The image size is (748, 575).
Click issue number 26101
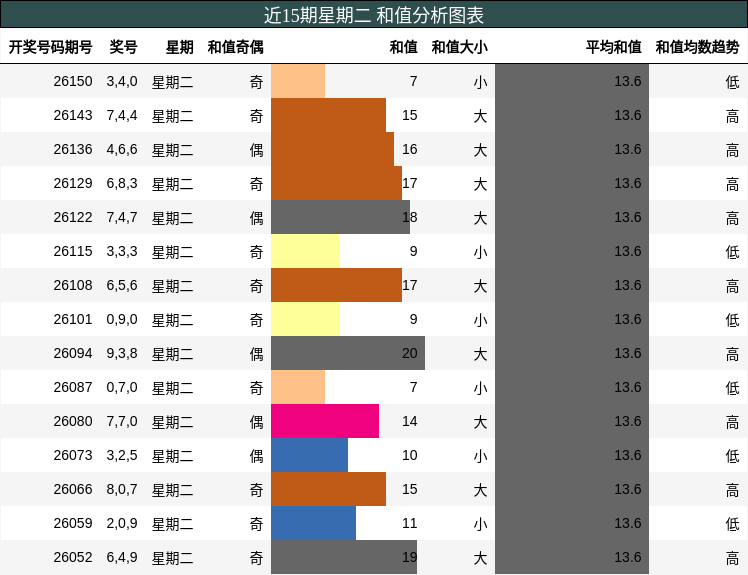point(73,319)
